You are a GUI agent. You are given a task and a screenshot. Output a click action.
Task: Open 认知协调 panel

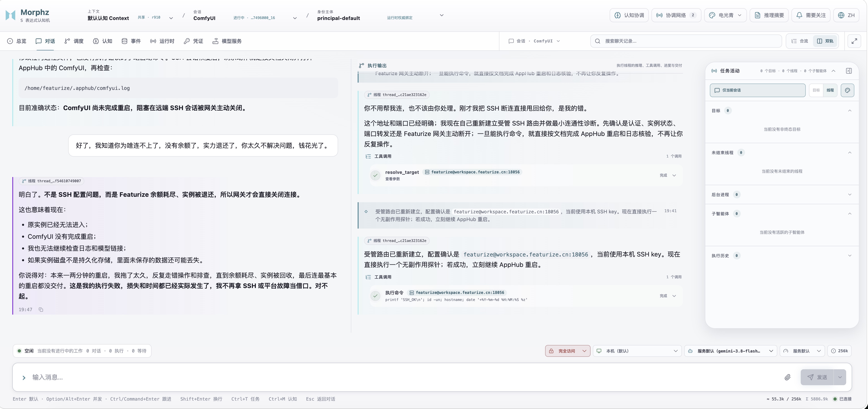point(629,15)
